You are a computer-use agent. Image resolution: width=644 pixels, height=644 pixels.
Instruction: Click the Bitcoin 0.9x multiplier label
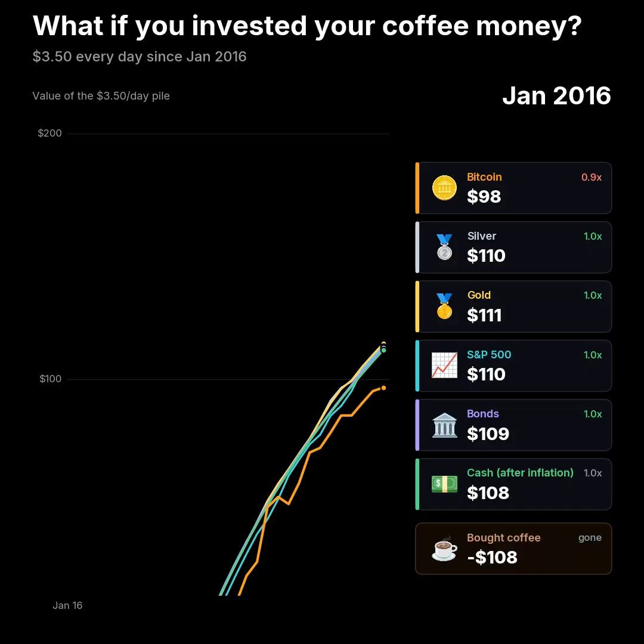coord(592,177)
